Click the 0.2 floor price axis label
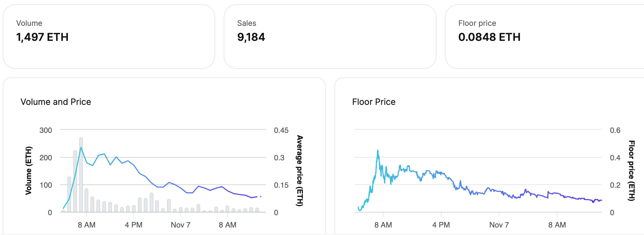The height and width of the screenshot is (235, 644). 615,185
